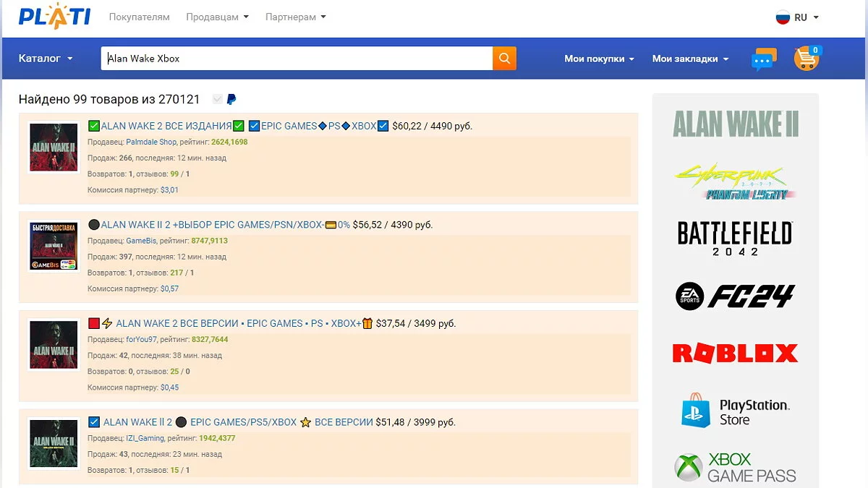The width and height of the screenshot is (868, 488).
Task: Select the Roblox logo in sidebar
Action: (735, 353)
